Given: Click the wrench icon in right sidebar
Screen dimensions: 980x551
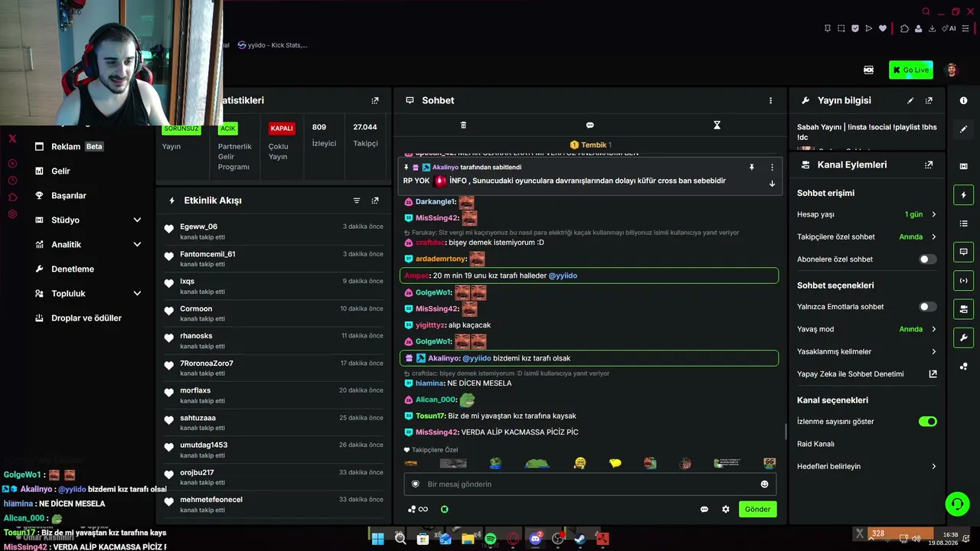Looking at the screenshot, I should pyautogui.click(x=963, y=337).
